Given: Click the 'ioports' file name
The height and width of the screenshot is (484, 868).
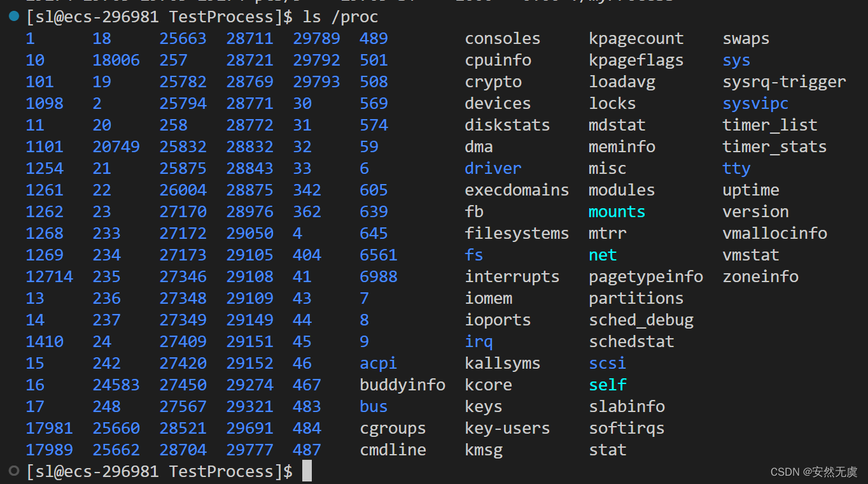Looking at the screenshot, I should click(x=498, y=320).
